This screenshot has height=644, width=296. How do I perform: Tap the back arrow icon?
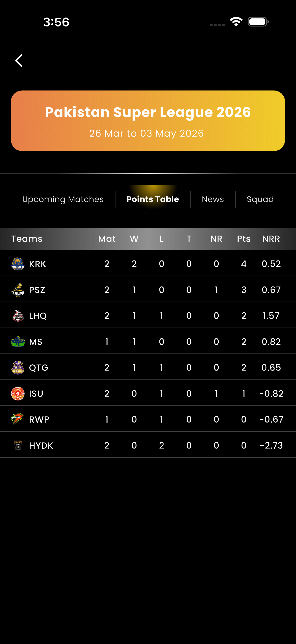19,61
